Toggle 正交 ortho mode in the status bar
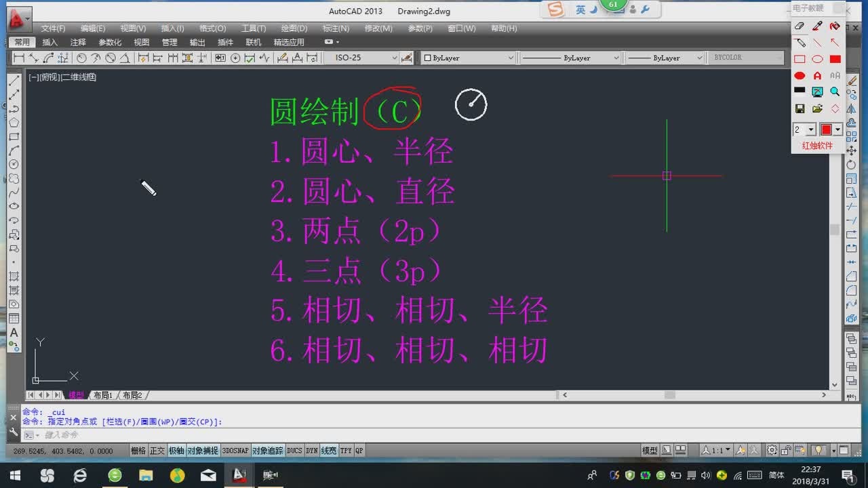 point(157,451)
